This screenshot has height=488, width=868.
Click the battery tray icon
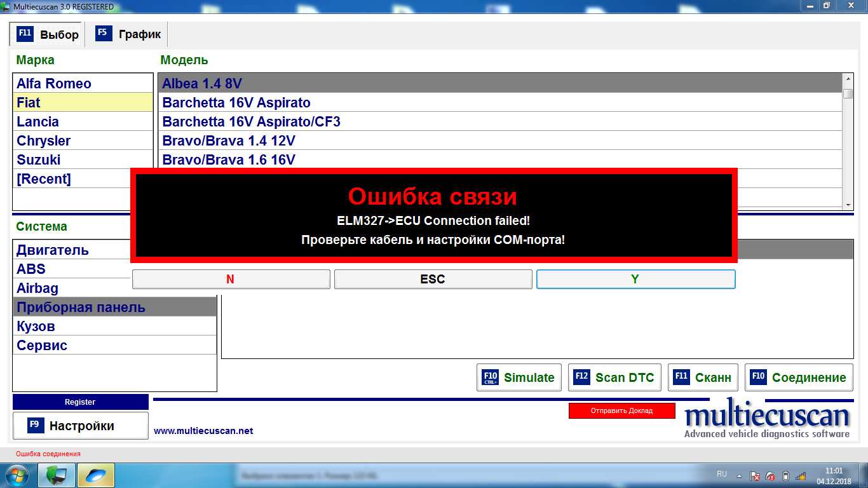pyautogui.click(x=785, y=475)
